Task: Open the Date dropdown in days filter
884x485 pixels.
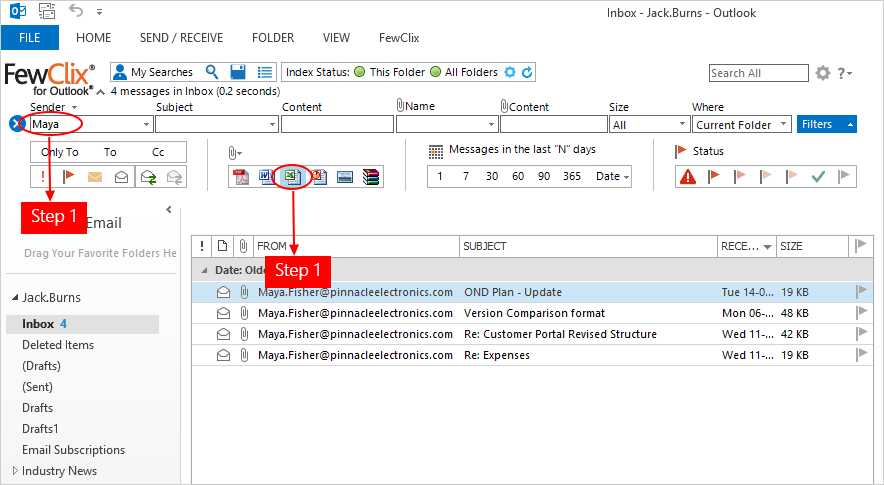Action: 612,177
